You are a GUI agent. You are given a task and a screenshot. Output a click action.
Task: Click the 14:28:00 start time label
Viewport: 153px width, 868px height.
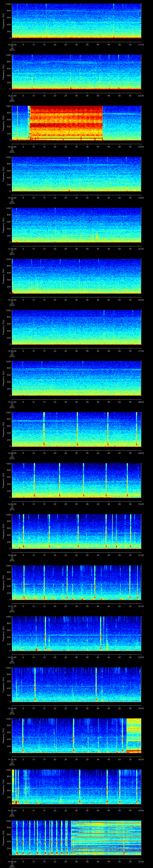tap(12, 453)
